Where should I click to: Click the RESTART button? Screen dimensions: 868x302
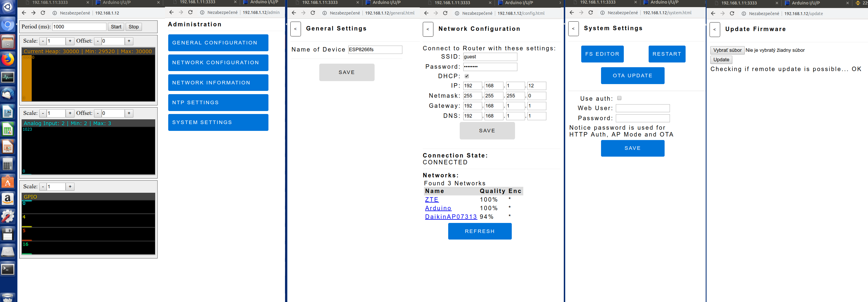pyautogui.click(x=667, y=54)
